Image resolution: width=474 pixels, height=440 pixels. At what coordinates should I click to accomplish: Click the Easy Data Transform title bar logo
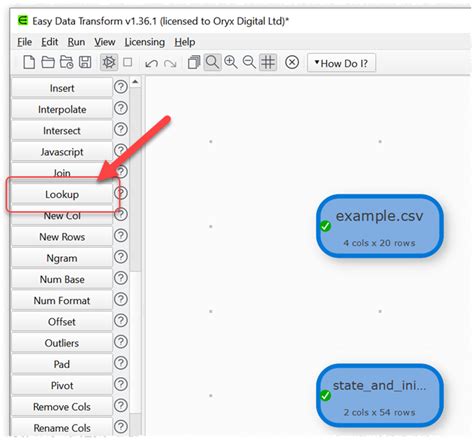(23, 21)
